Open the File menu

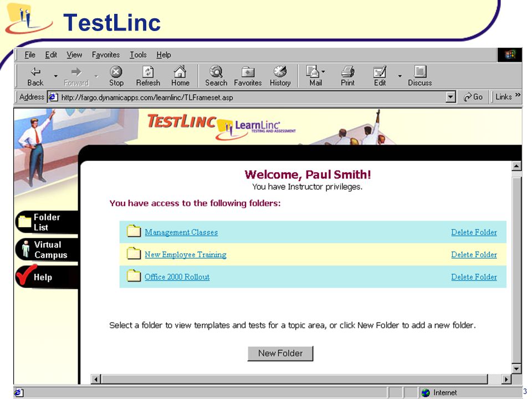click(x=30, y=55)
